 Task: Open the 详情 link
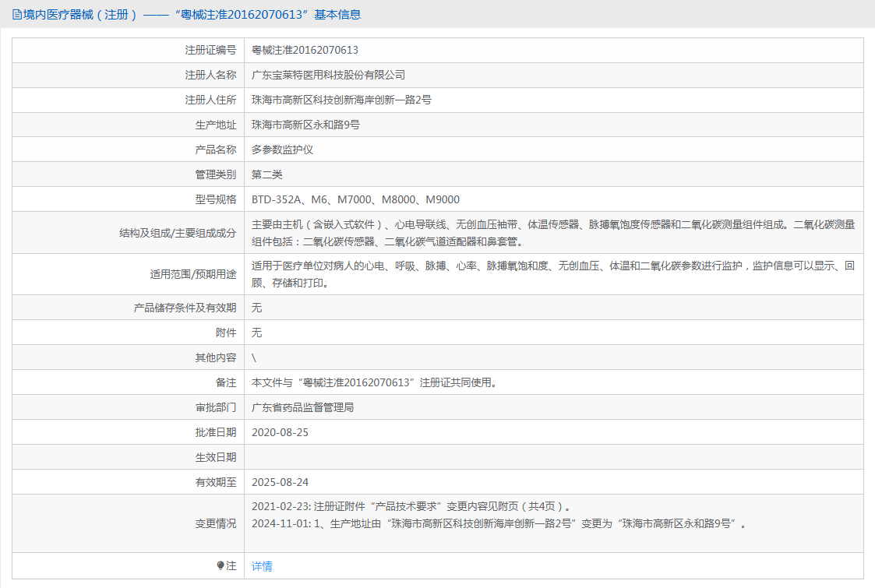click(x=262, y=566)
